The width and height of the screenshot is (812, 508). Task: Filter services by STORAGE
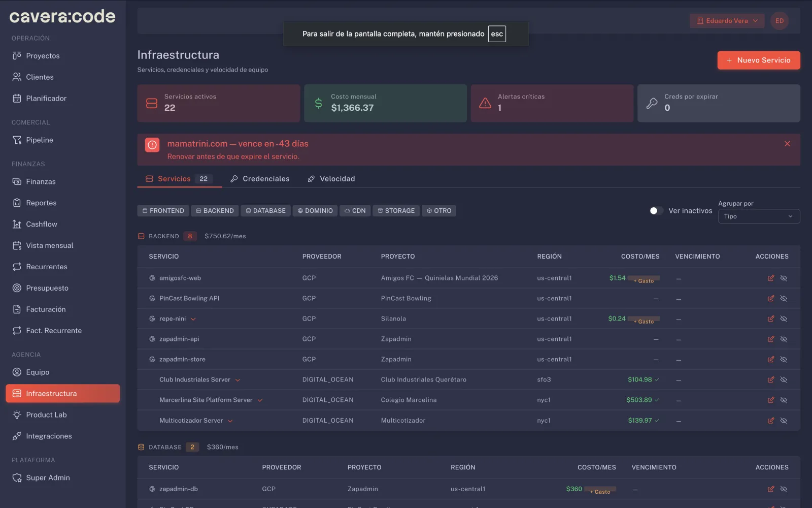(396, 211)
